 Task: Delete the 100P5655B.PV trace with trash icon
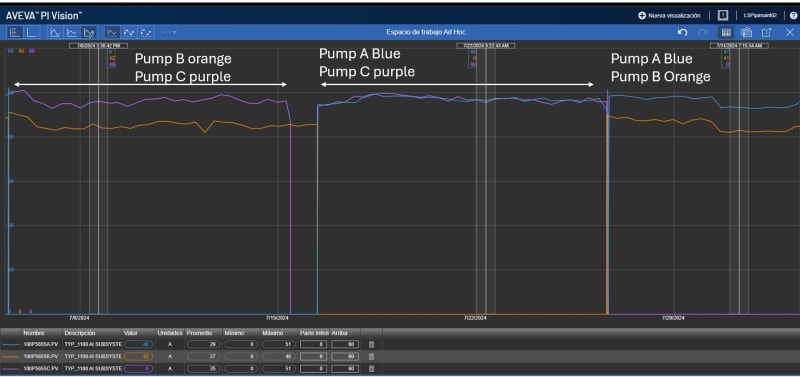[x=371, y=357]
